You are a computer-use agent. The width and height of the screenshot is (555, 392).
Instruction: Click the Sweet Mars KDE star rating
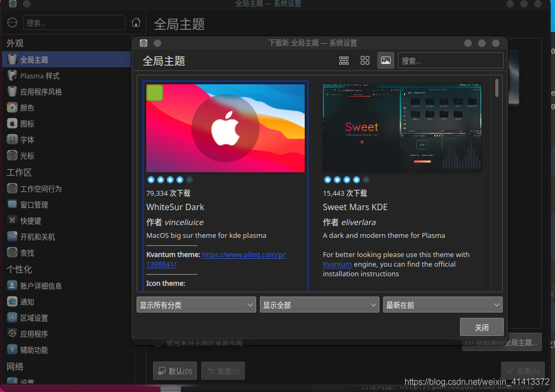pos(346,180)
